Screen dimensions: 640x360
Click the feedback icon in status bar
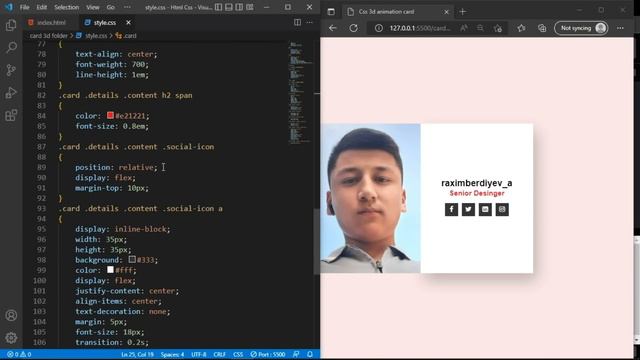(x=296, y=354)
